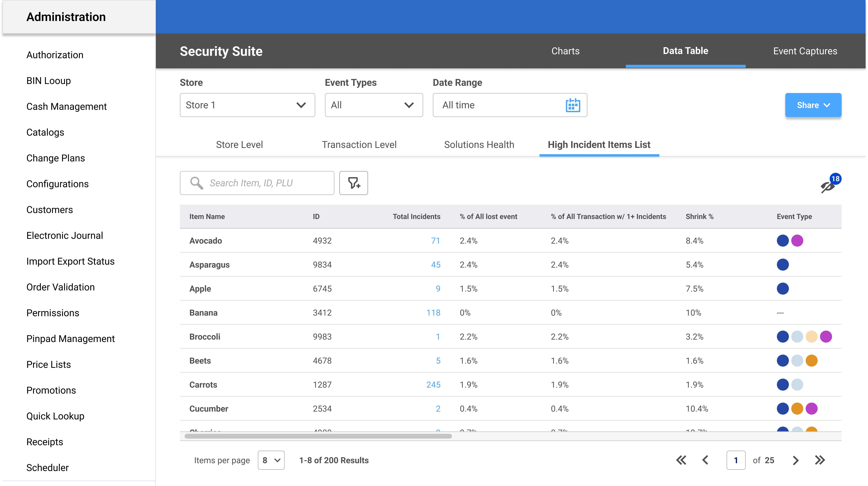Click the magenta event type swatch for Avocado
The width and height of the screenshot is (868, 486).
[797, 240]
